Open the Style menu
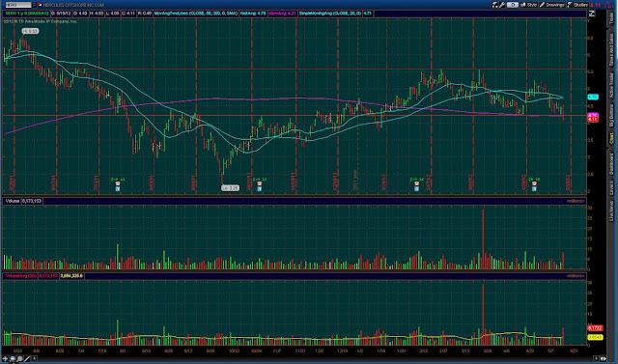The width and height of the screenshot is (618, 364). click(529, 5)
